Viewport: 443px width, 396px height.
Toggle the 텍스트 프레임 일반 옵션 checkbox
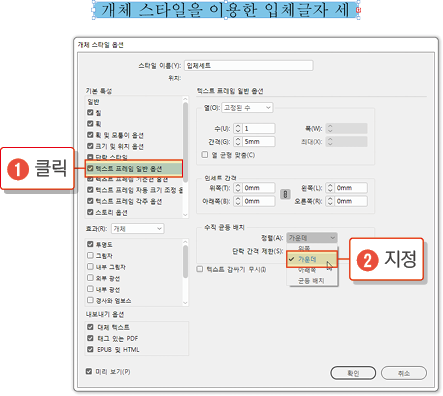[x=90, y=168]
